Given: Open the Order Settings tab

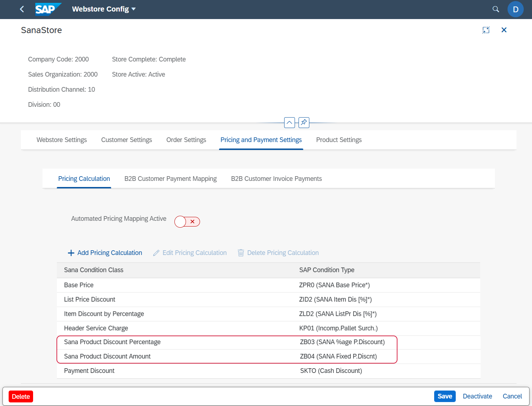Looking at the screenshot, I should (186, 140).
